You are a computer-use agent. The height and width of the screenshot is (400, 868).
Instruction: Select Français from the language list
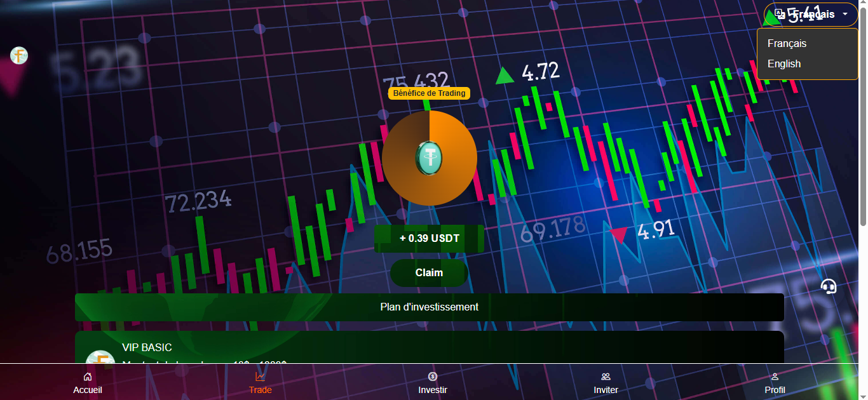[x=807, y=44]
